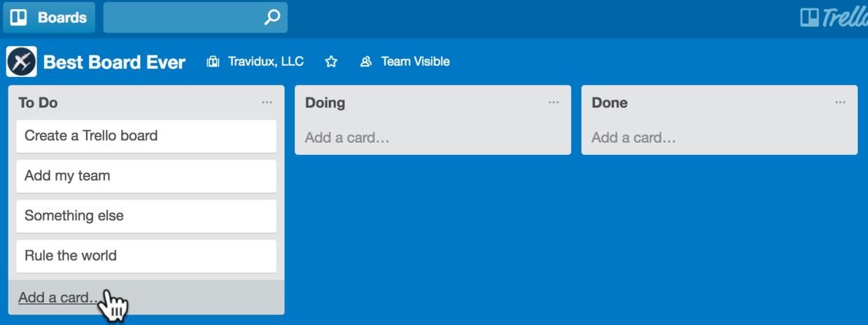Open the 'Rule the world' card
The height and width of the screenshot is (325, 868).
146,256
